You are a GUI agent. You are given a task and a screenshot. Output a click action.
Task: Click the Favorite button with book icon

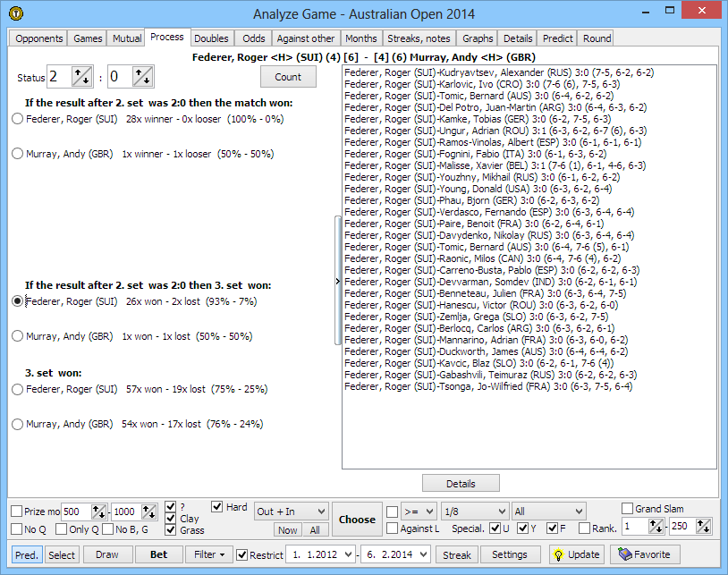click(x=645, y=554)
